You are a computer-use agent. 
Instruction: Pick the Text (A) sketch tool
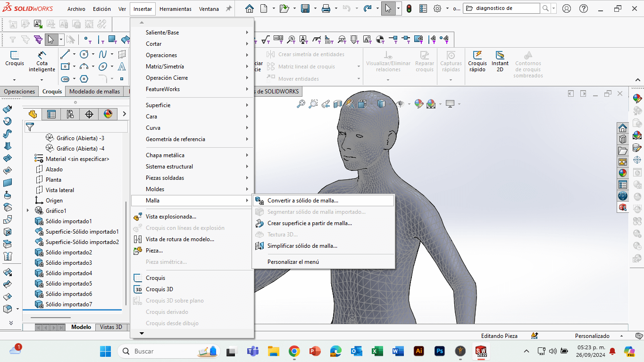(x=122, y=67)
